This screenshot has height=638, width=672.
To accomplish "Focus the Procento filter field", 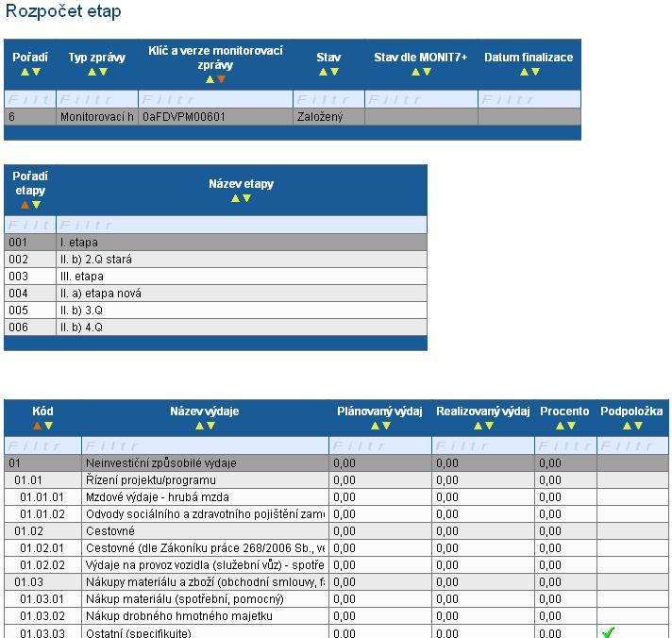I will (565, 446).
